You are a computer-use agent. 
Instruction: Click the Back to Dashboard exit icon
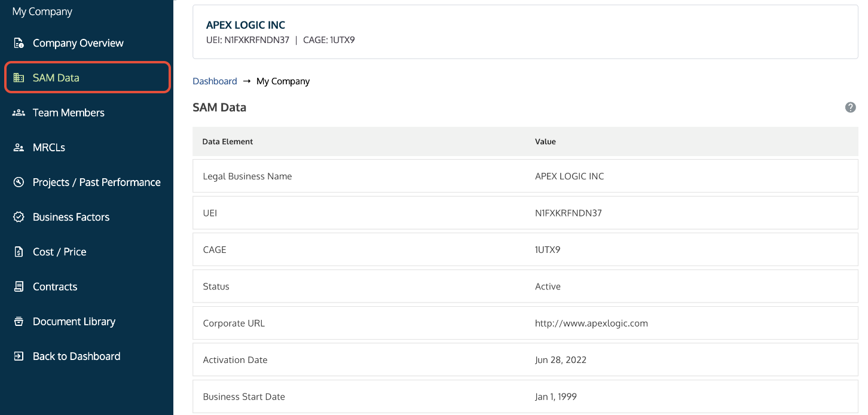(19, 356)
